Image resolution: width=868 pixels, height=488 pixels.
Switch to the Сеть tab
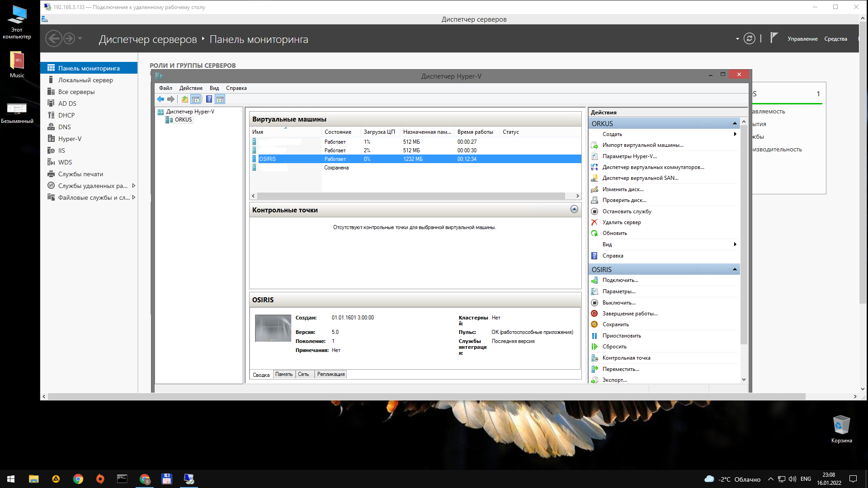pos(303,374)
